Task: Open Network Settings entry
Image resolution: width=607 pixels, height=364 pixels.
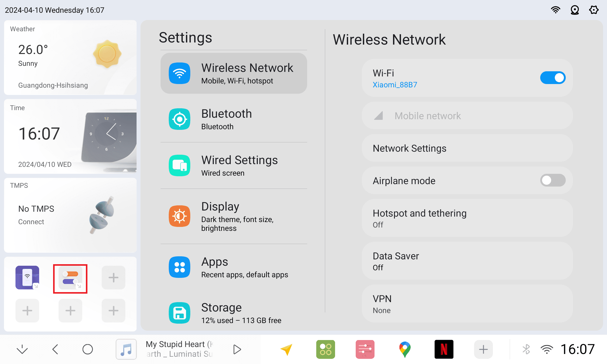Action: (x=467, y=148)
